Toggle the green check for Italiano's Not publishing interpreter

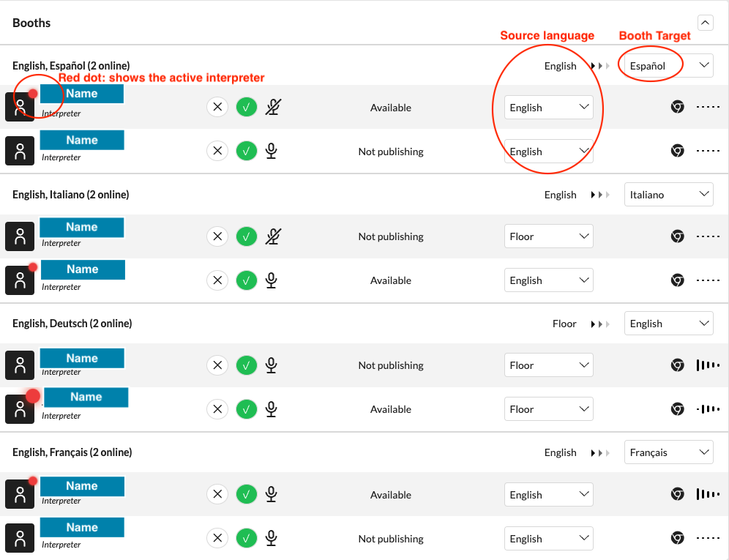(247, 236)
